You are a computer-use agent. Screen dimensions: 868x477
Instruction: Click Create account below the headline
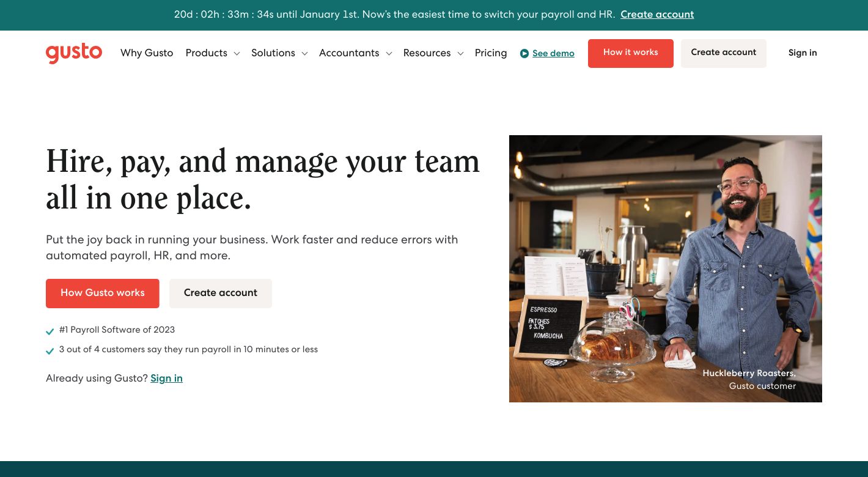click(221, 294)
